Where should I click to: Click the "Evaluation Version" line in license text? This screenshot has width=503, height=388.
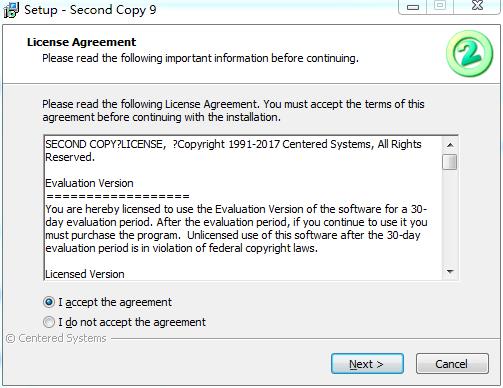coord(89,183)
